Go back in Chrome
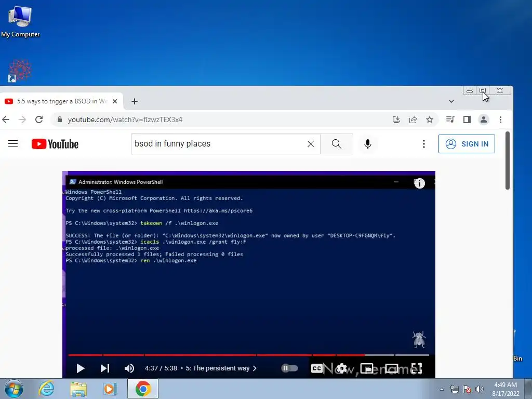532x399 pixels. [6, 119]
